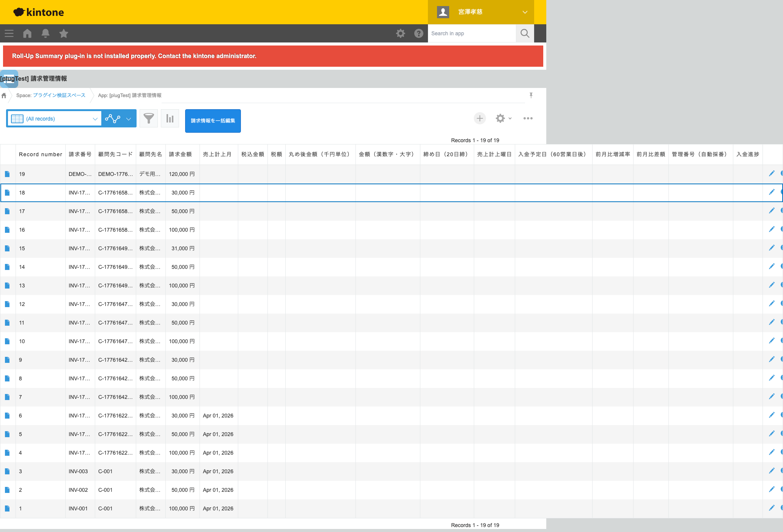The width and height of the screenshot is (783, 532).
Task: Click edit pencil for record 19
Action: [x=771, y=174]
